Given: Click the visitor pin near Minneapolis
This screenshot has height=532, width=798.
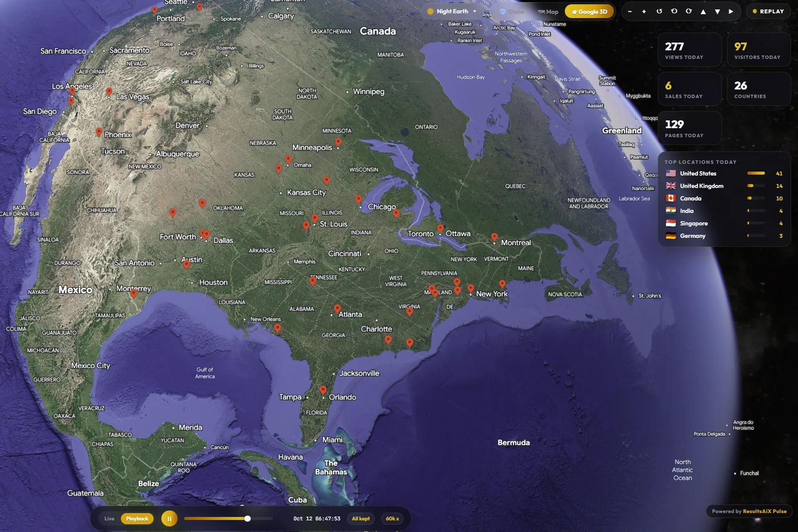Looking at the screenshot, I should (x=339, y=142).
